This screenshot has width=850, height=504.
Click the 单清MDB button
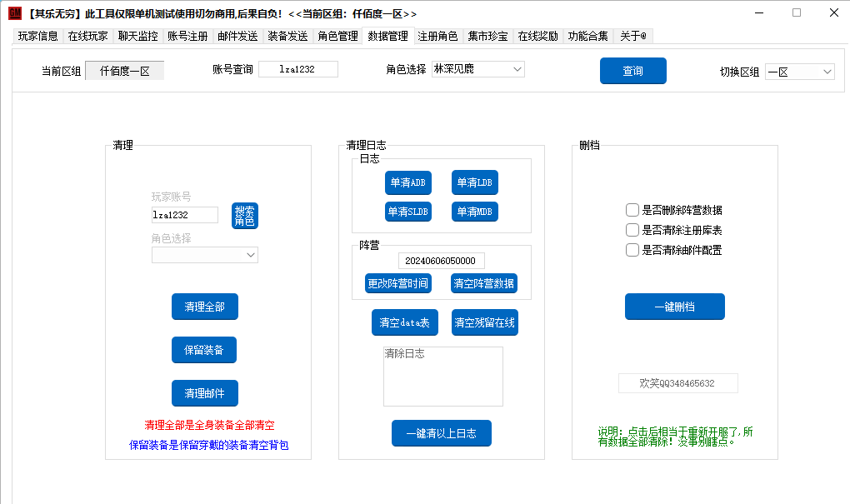coord(474,212)
